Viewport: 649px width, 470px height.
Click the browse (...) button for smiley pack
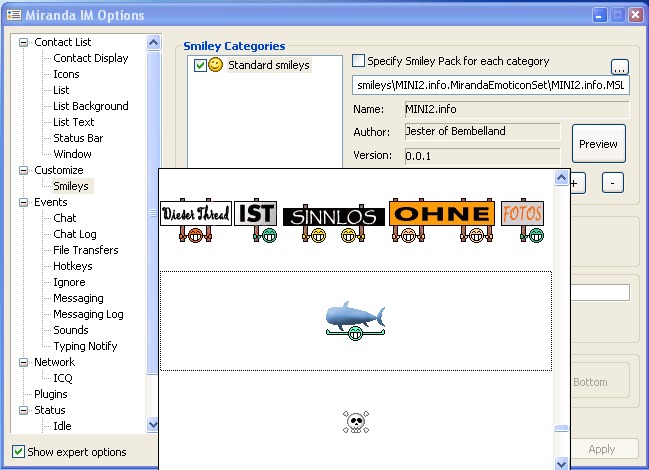tap(619, 67)
